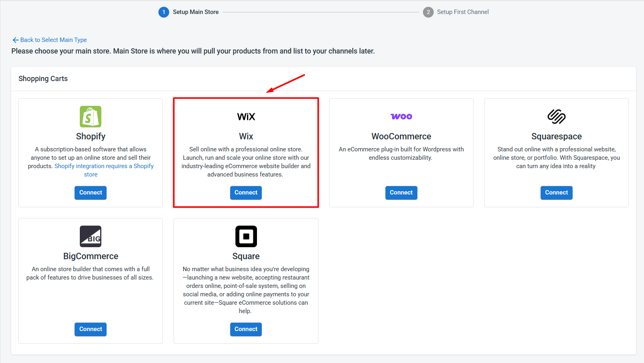This screenshot has width=644, height=363.
Task: Select the Setup Main Store step label
Action: click(196, 12)
